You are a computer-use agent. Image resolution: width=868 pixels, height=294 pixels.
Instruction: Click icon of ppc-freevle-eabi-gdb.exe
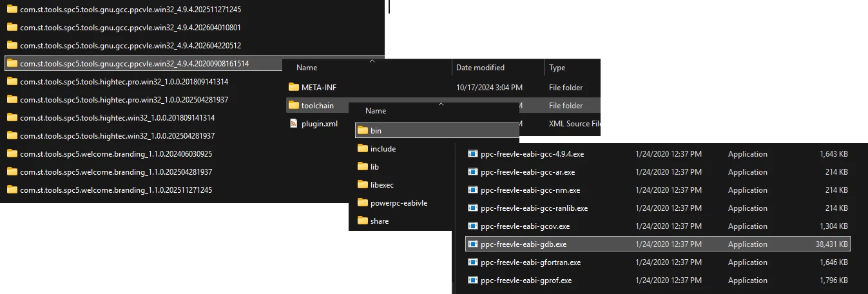[x=472, y=244]
